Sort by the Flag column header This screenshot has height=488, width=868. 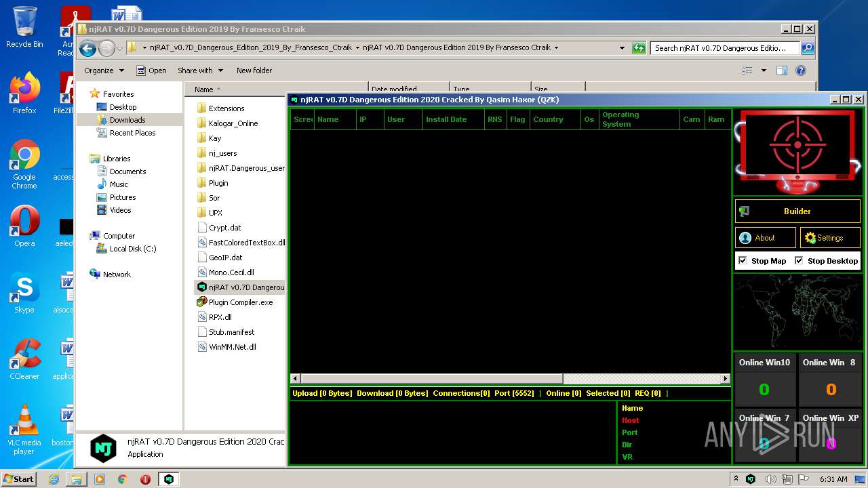[517, 119]
